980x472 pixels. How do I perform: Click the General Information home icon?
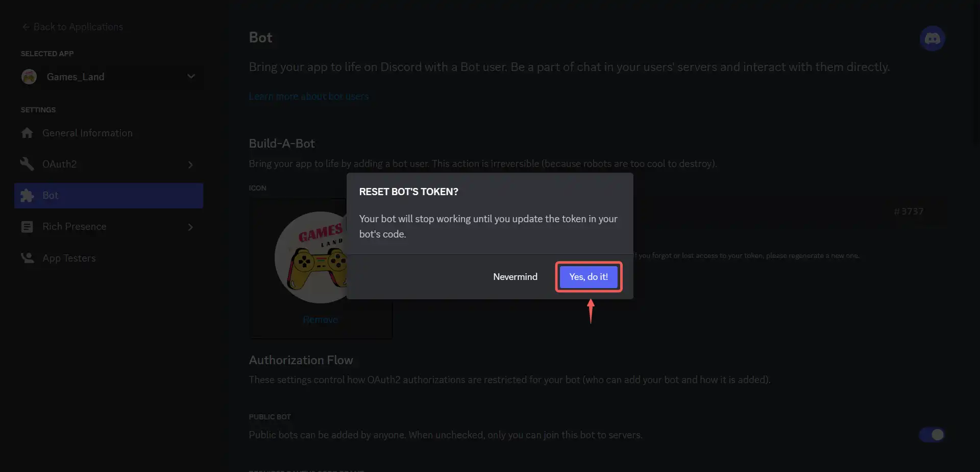click(27, 133)
